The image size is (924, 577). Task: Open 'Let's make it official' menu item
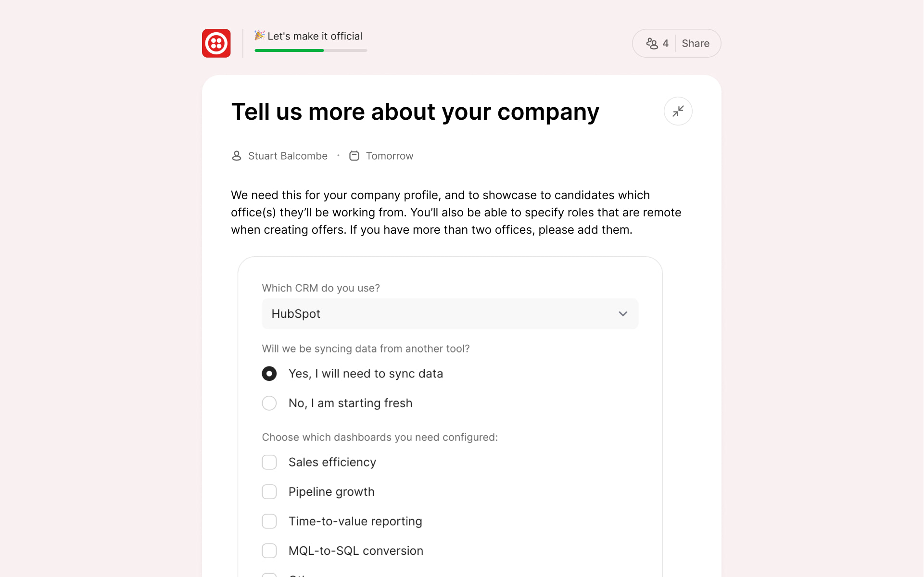tap(315, 36)
